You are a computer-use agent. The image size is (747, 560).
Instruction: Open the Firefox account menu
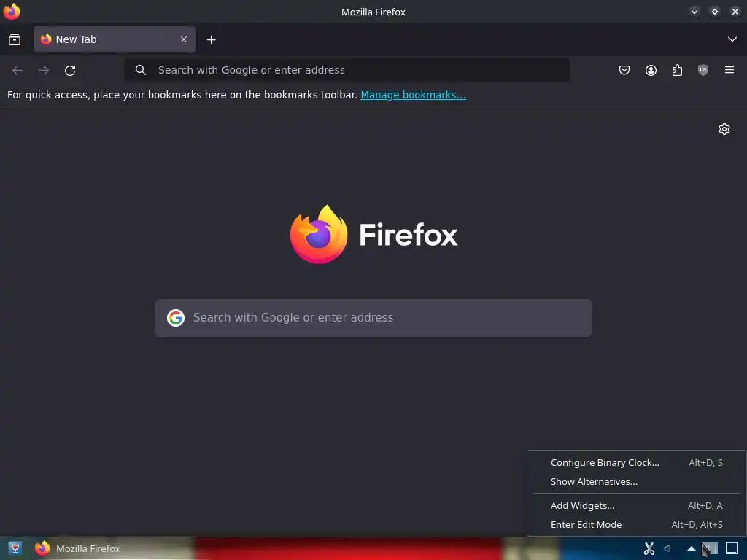651,71
